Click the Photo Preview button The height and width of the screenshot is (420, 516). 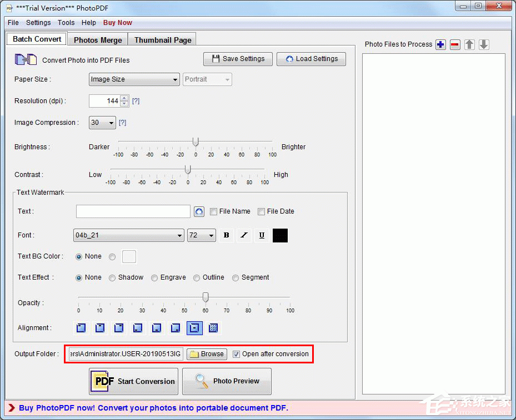pos(227,381)
